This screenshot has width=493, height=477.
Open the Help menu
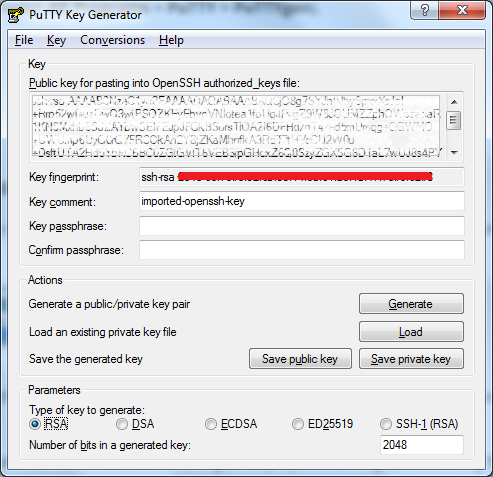coord(171,40)
